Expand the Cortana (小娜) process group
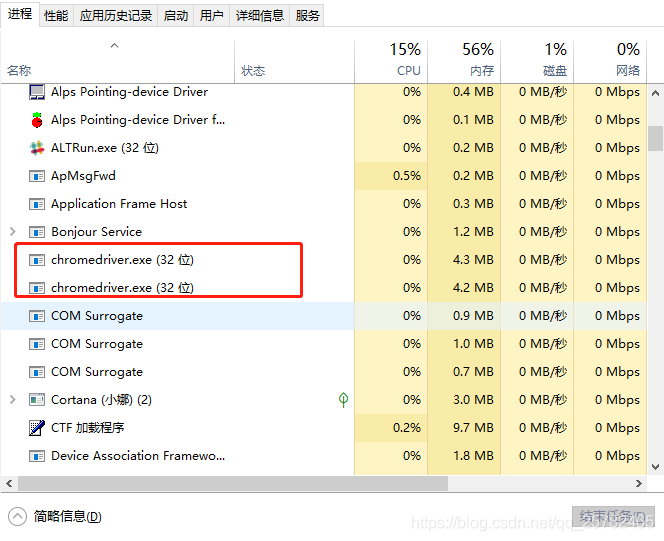 [13, 400]
